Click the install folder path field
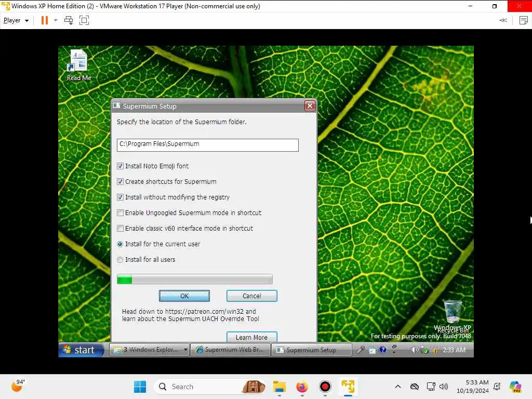This screenshot has height=399, width=532. [x=208, y=145]
